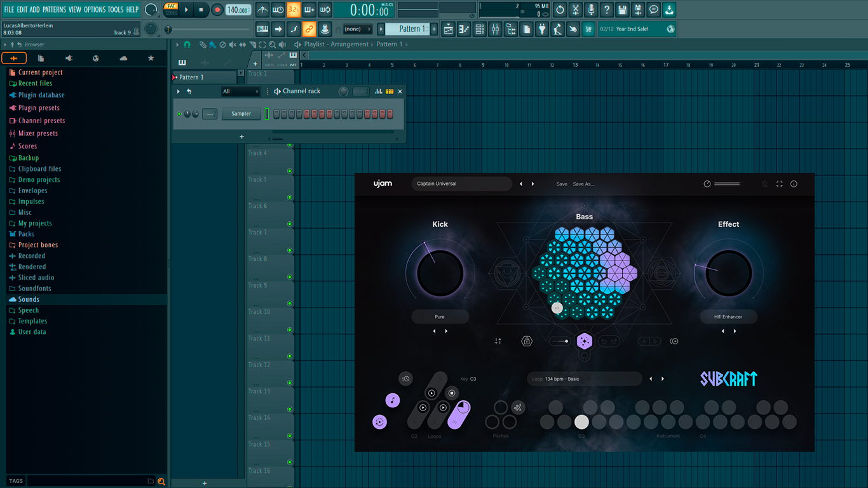868x488 pixels.
Task: Stop playback with the stop button
Action: 201,10
